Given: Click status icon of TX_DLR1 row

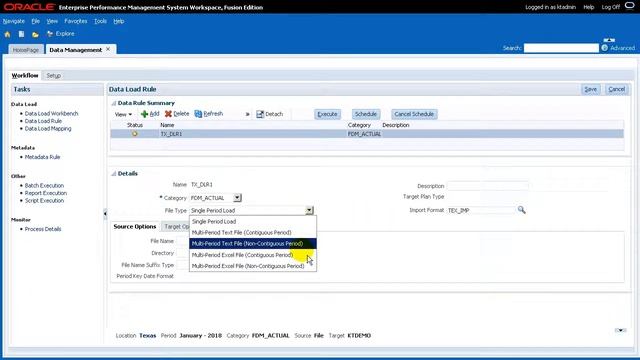Looking at the screenshot, I should point(135,134).
